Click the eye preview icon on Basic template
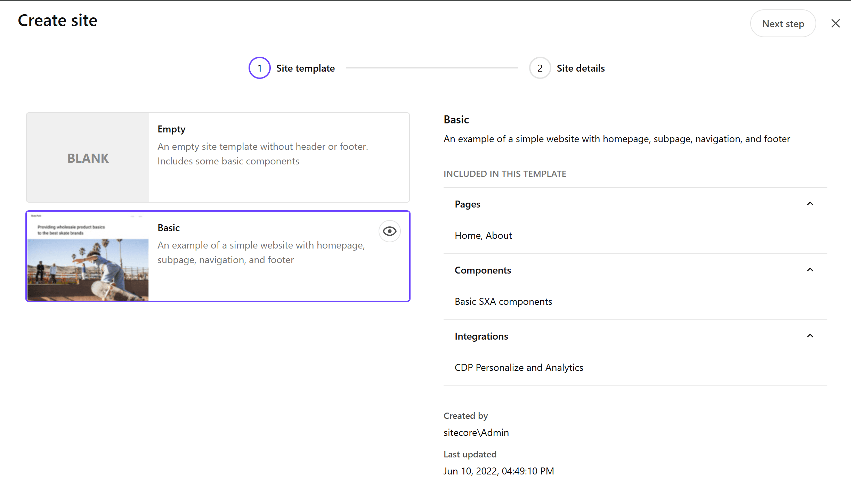 pyautogui.click(x=389, y=231)
